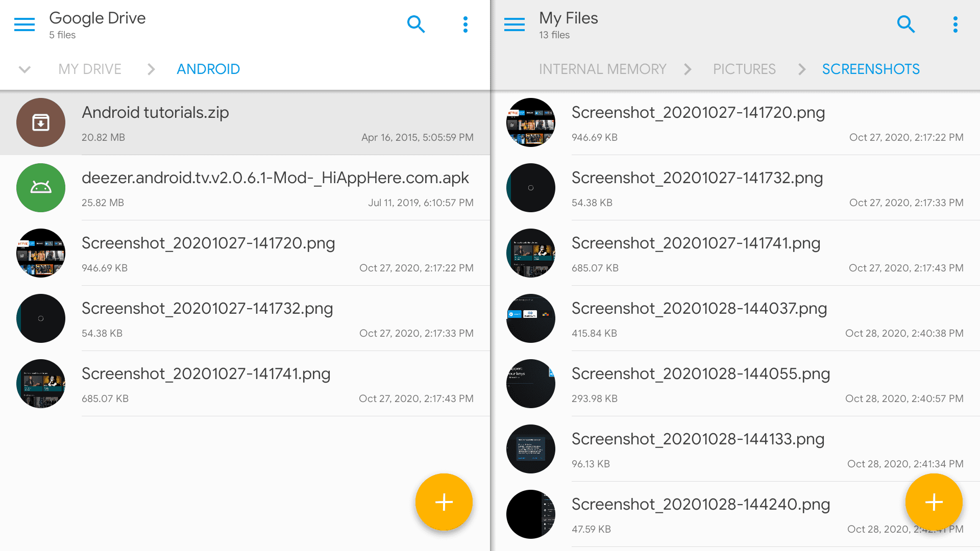This screenshot has height=551, width=980.
Task: Add new item in Google Drive pane
Action: [444, 502]
